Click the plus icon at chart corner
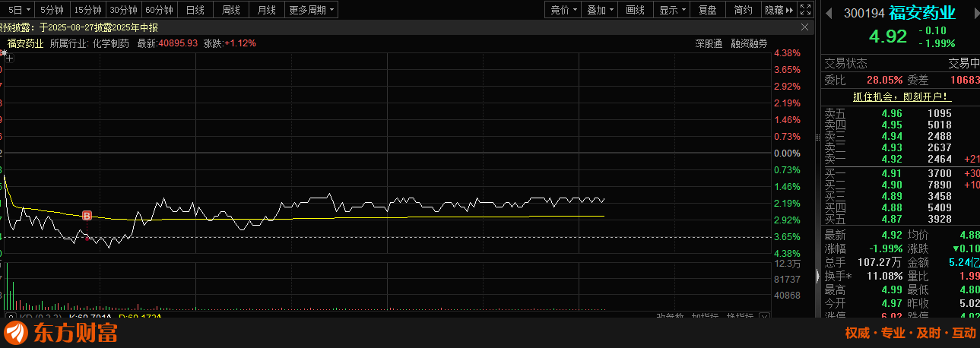The width and height of the screenshot is (980, 348). (x=10, y=58)
